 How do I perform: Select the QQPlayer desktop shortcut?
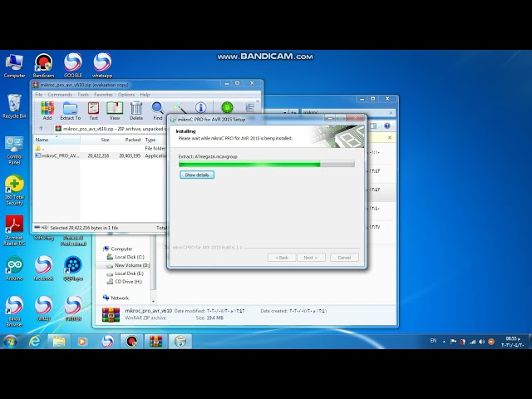pos(73,268)
